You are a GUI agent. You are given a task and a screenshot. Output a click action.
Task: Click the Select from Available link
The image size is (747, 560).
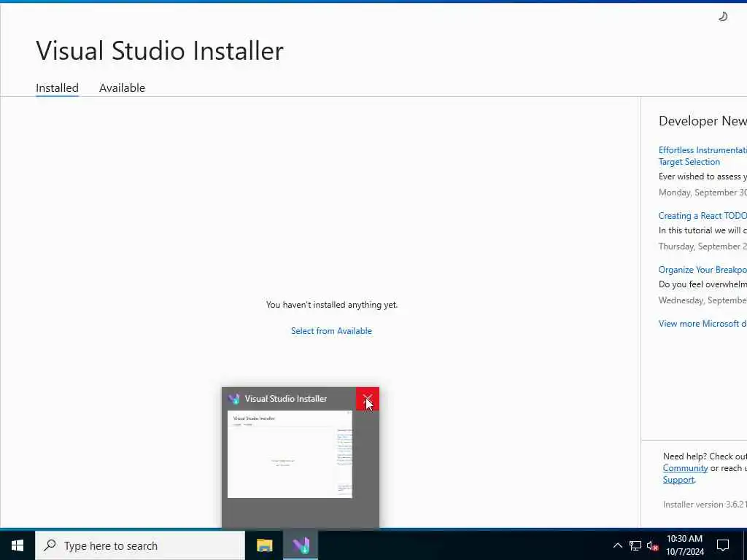click(332, 331)
